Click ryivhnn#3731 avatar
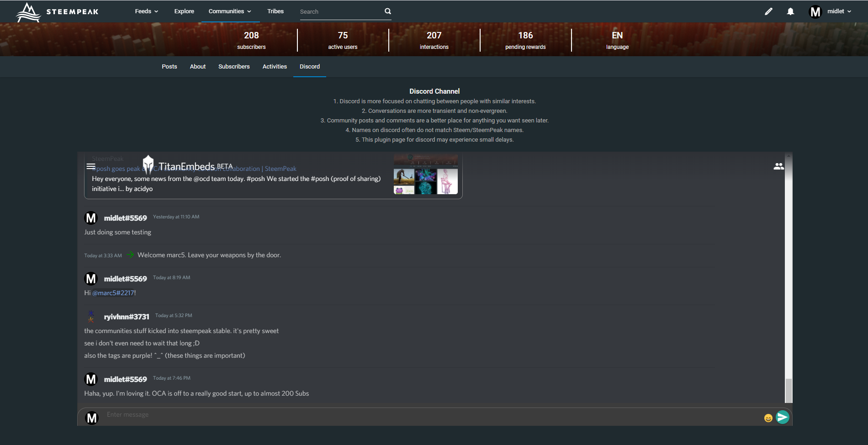868x445 pixels. (91, 316)
